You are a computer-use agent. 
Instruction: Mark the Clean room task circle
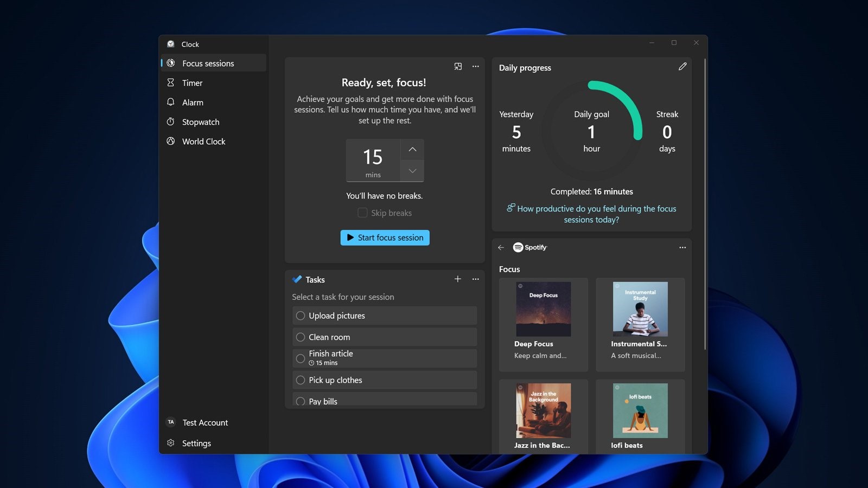[301, 337]
